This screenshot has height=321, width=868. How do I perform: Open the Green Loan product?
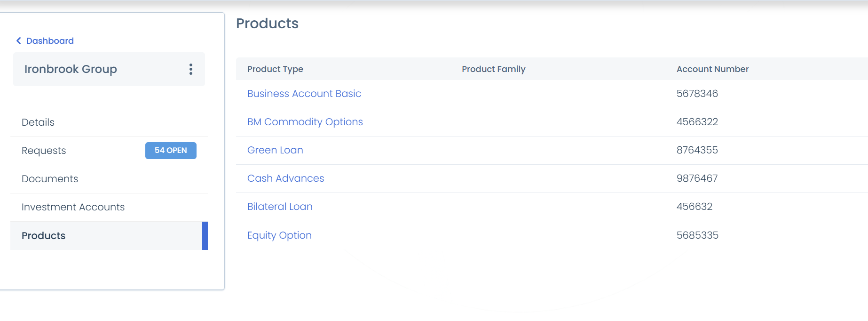tap(275, 150)
